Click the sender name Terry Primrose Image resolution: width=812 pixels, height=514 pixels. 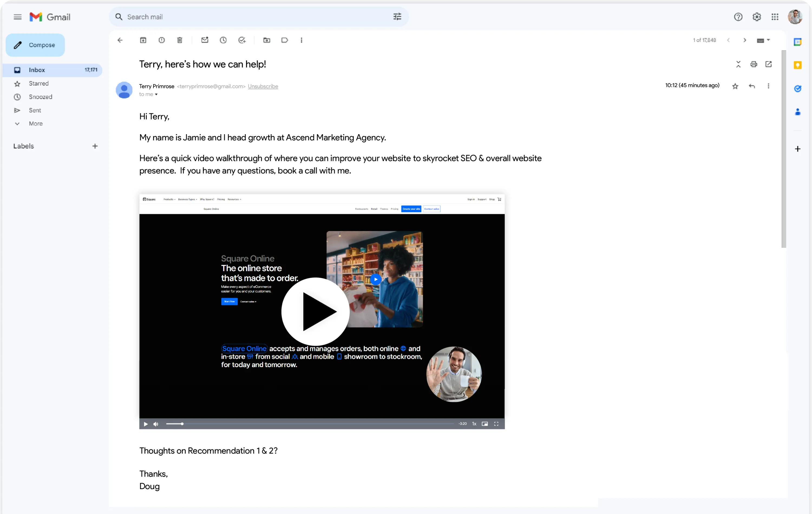[x=156, y=86]
